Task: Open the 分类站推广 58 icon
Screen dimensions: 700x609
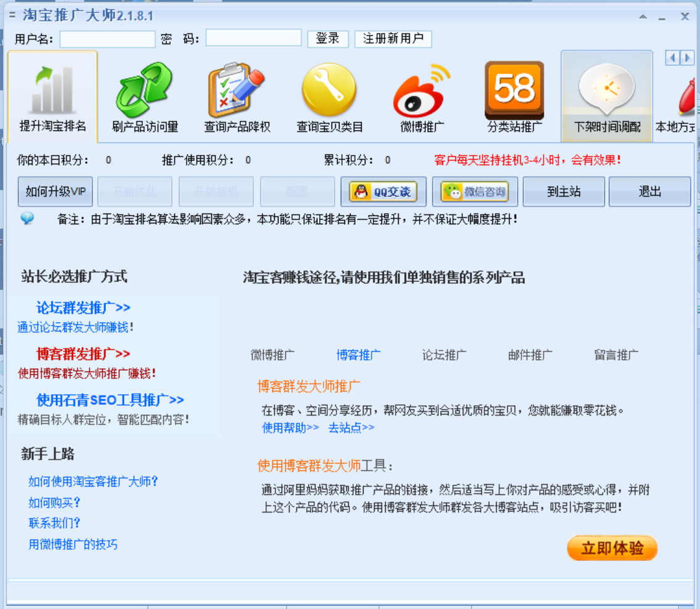Action: tap(515, 90)
